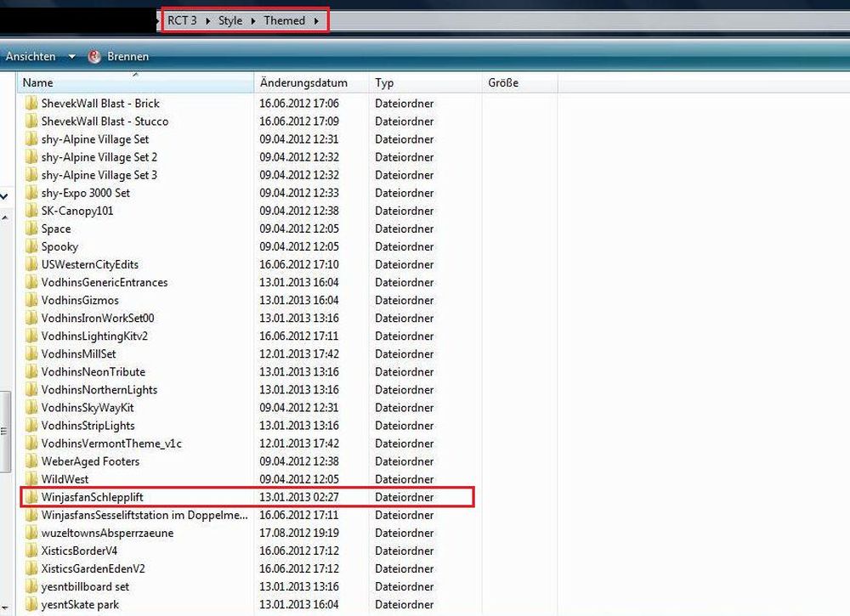Expand the arrow after RCT 3 in breadcrumb
The height and width of the screenshot is (616, 850).
click(x=207, y=20)
